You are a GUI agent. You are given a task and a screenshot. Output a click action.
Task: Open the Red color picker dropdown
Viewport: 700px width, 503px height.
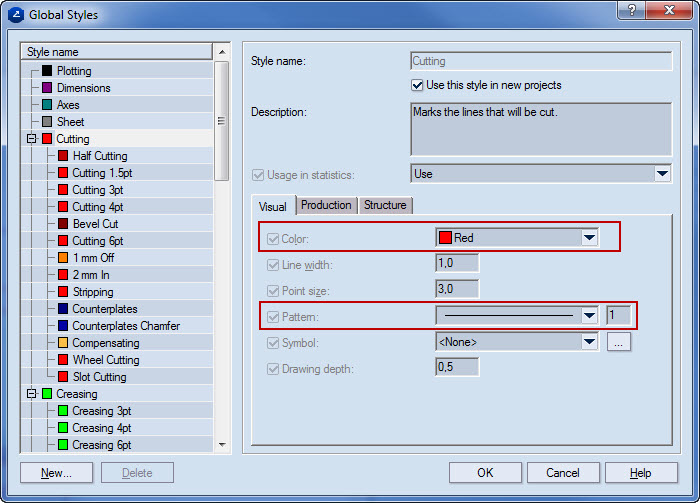(x=589, y=238)
